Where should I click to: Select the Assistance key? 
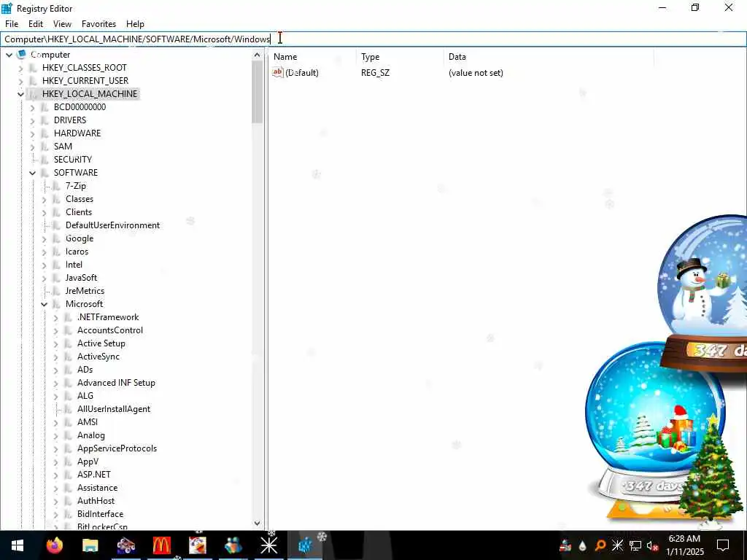pos(97,488)
